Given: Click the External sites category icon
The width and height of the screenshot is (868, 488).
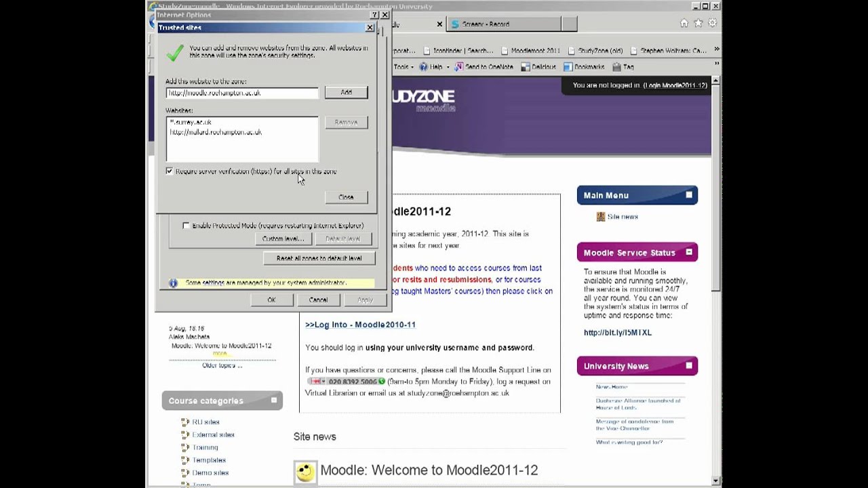Looking at the screenshot, I should point(185,435).
